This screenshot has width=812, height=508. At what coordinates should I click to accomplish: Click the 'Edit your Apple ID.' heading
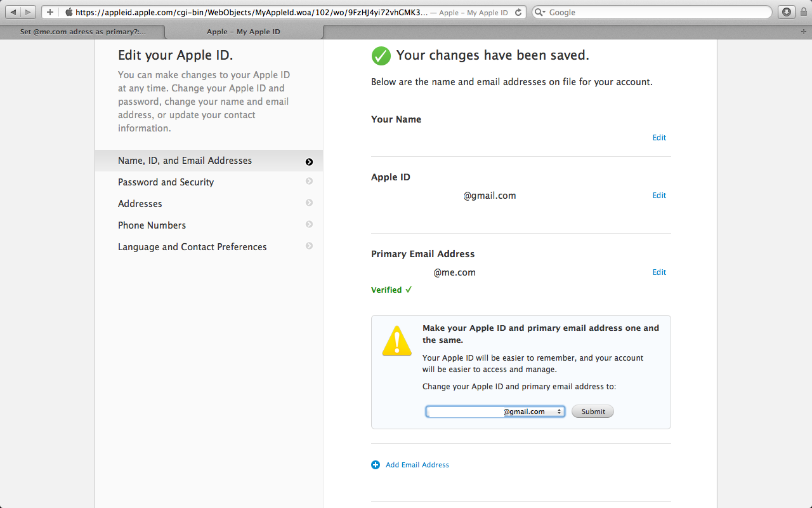176,55
